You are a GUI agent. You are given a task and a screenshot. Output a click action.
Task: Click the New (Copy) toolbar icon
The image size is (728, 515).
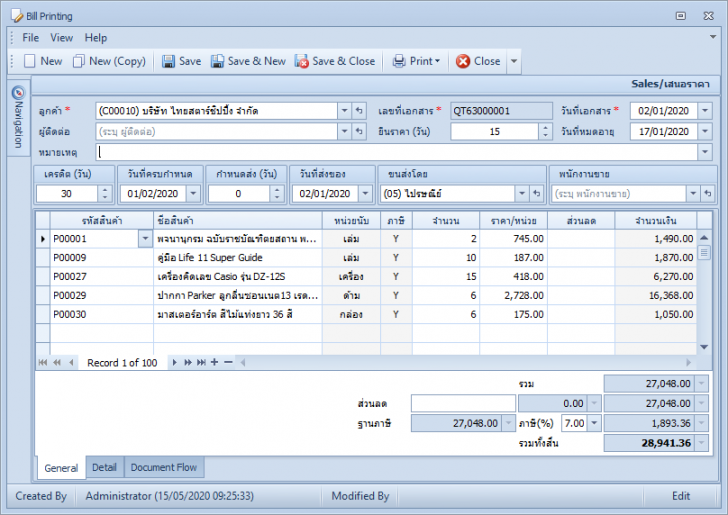click(78, 61)
